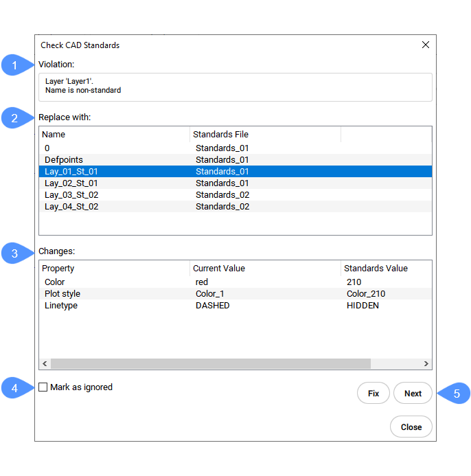
Task: Check the Mark as ignored checkbox
Action: 43,387
